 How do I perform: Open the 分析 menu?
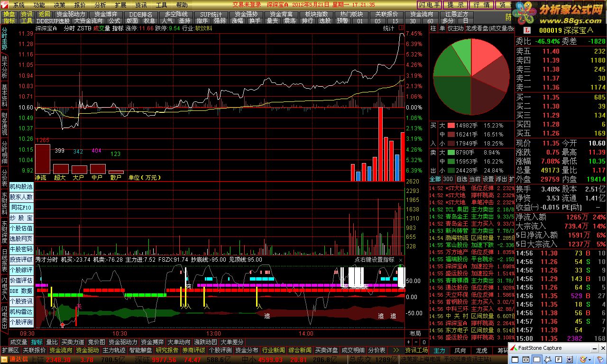[x=100, y=5]
